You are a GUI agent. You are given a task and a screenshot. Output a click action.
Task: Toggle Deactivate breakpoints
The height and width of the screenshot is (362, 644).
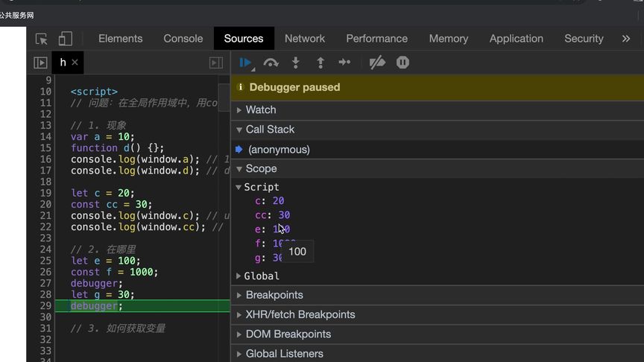(x=377, y=63)
